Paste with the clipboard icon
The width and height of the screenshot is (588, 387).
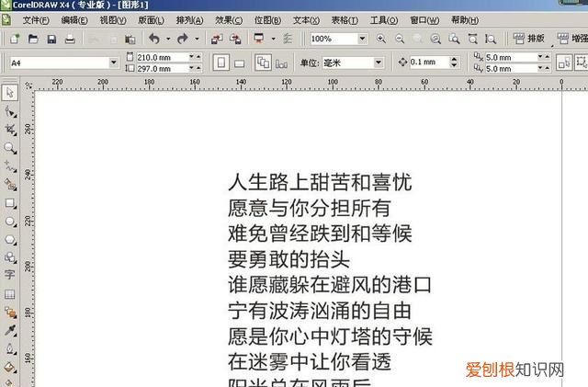[130, 39]
